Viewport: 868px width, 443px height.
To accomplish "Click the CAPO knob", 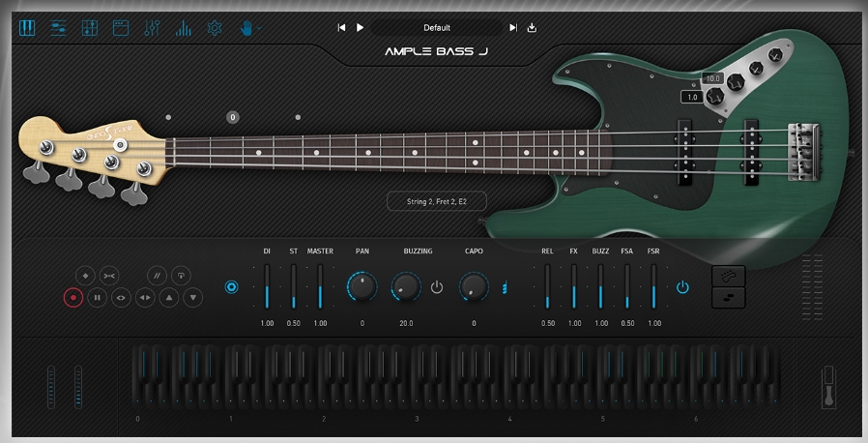I will pyautogui.click(x=474, y=287).
